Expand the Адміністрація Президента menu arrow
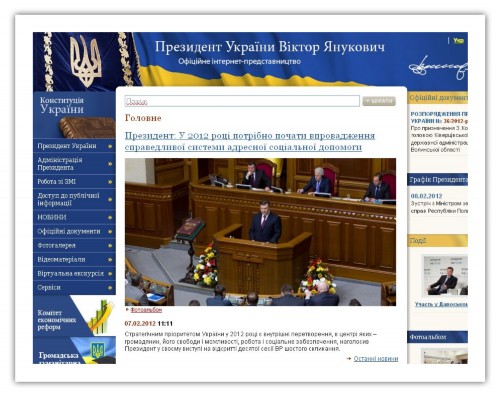The width and height of the screenshot is (500, 397). pos(110,164)
